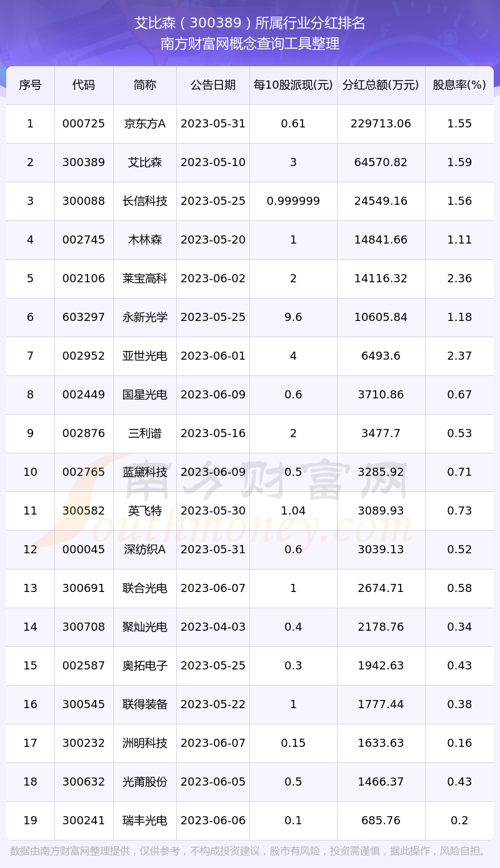Click total dividend 1942.63
Viewport: 500px width, 868px height.
click(381, 666)
